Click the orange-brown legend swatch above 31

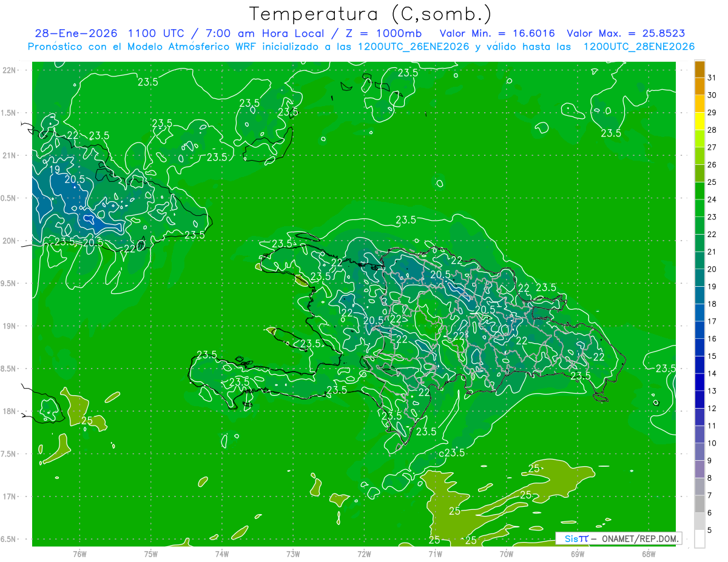699,70
